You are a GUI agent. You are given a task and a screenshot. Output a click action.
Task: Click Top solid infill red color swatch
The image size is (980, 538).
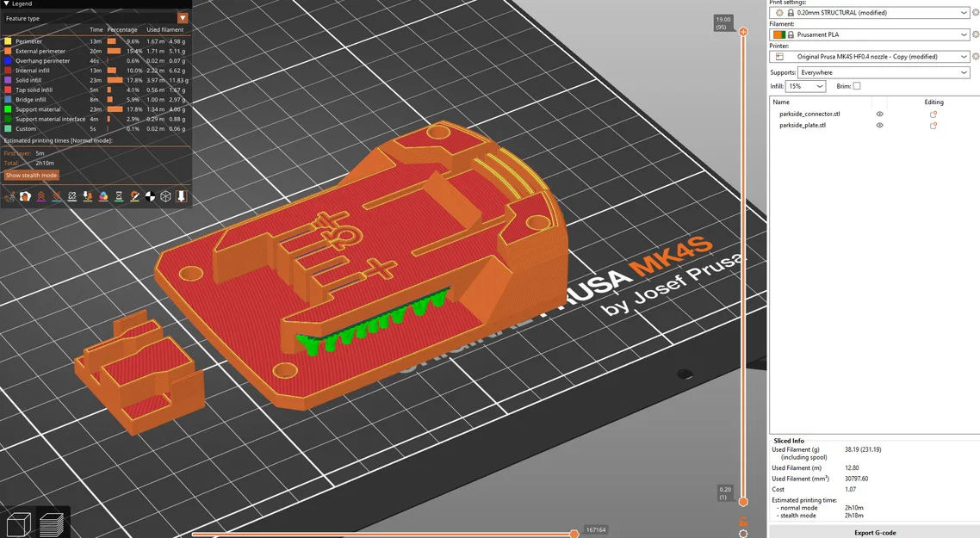[x=8, y=90]
